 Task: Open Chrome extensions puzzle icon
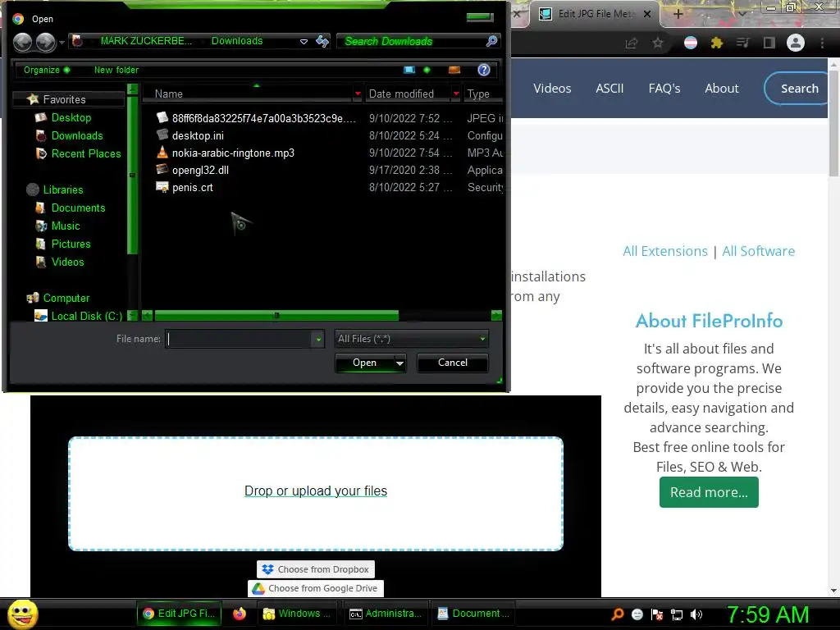pos(716,43)
